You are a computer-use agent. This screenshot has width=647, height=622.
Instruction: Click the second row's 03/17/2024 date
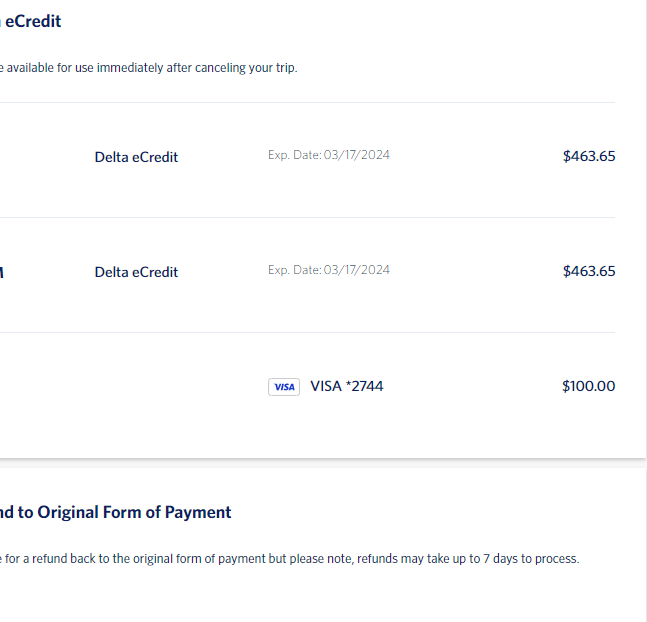pyautogui.click(x=357, y=270)
